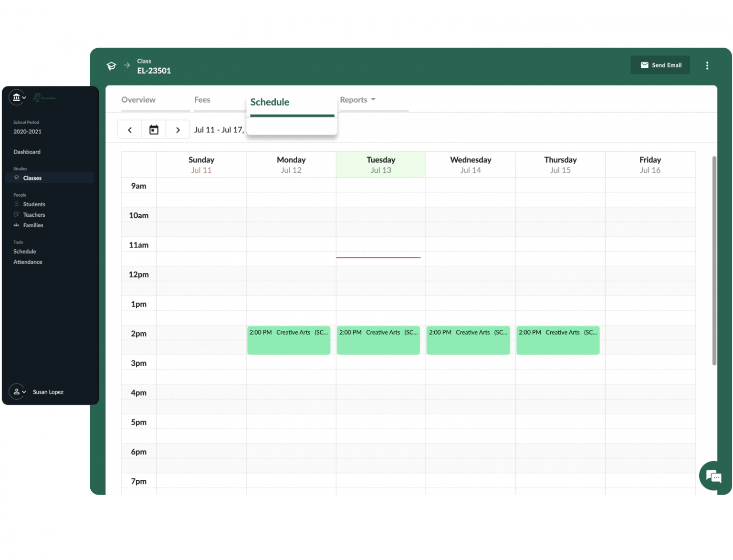Open Dashboard from the sidebar

coord(27,151)
